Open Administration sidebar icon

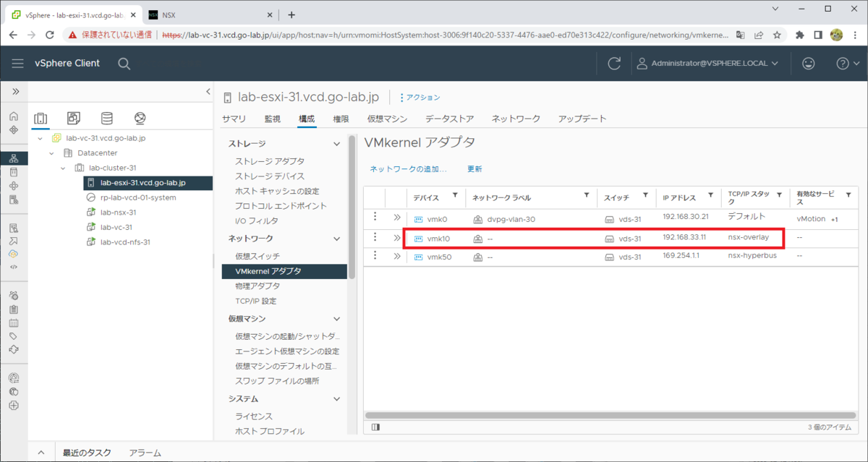click(x=14, y=296)
